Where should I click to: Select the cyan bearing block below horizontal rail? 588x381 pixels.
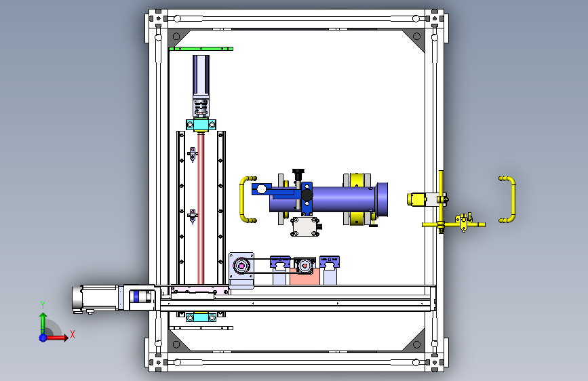201,317
